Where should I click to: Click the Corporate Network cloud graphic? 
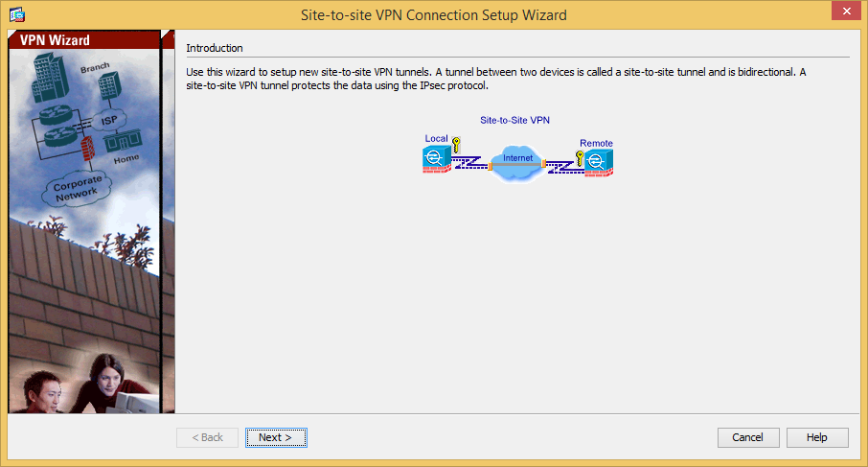coord(77,188)
